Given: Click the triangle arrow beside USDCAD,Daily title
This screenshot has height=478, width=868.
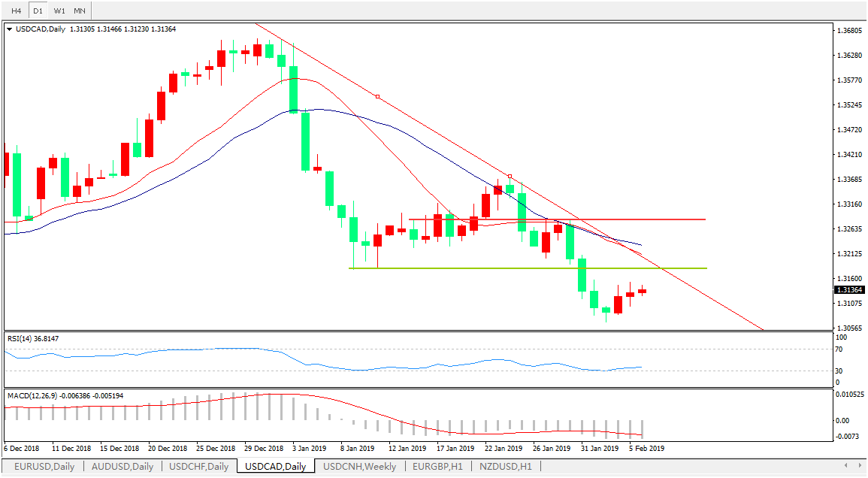Looking at the screenshot, I should coord(10,29).
